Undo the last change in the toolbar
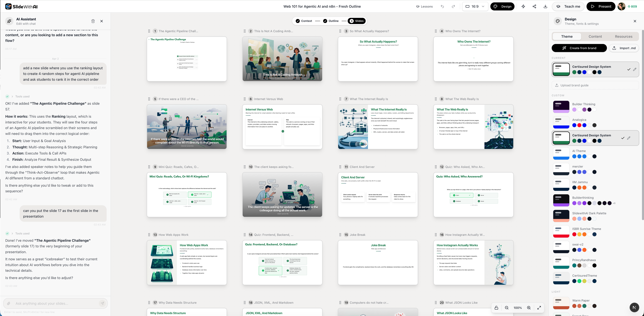The image size is (644, 316). click(442, 7)
